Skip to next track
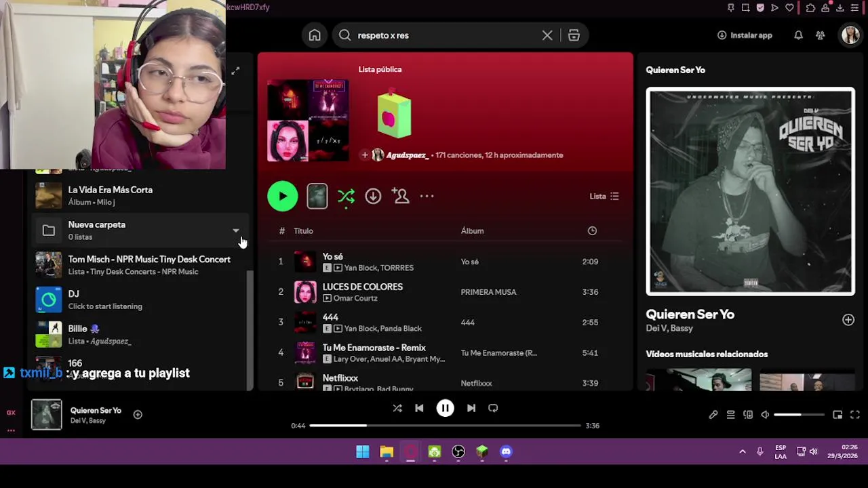This screenshot has height=488, width=868. [471, 408]
